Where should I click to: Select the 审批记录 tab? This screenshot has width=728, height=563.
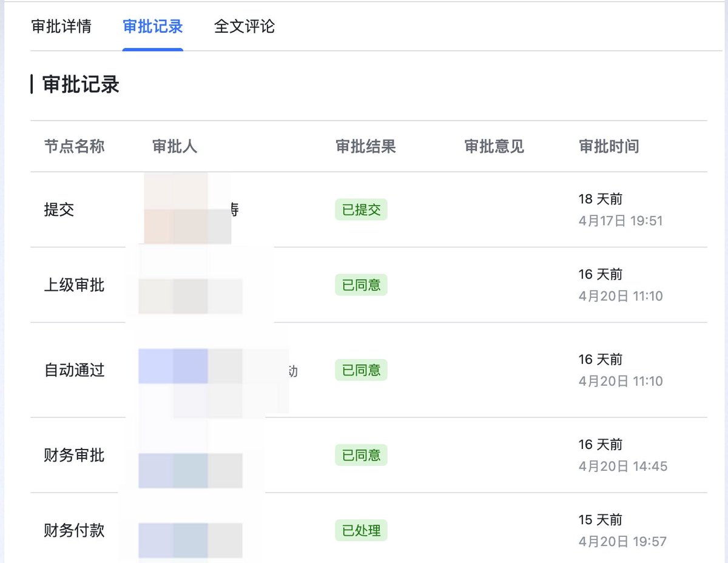click(x=153, y=27)
